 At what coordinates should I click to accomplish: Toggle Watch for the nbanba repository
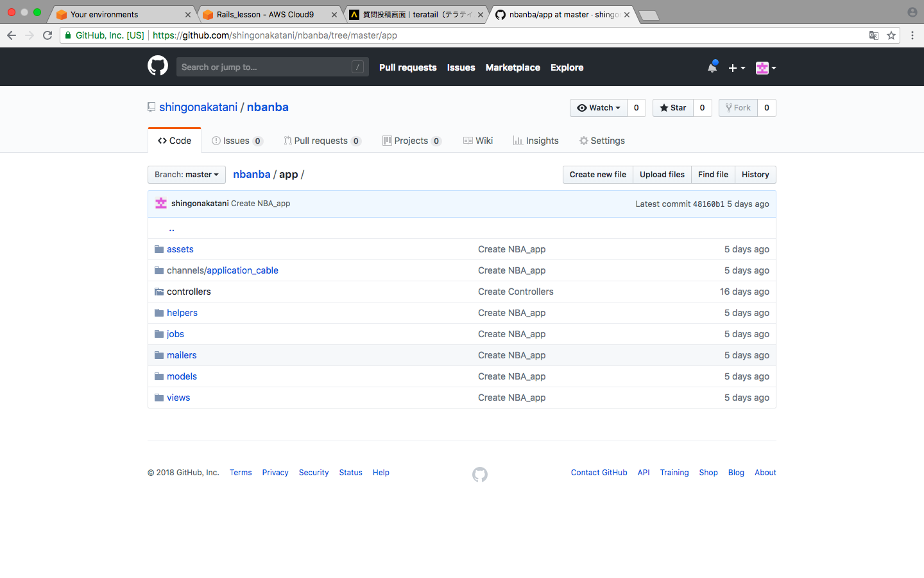[599, 108]
